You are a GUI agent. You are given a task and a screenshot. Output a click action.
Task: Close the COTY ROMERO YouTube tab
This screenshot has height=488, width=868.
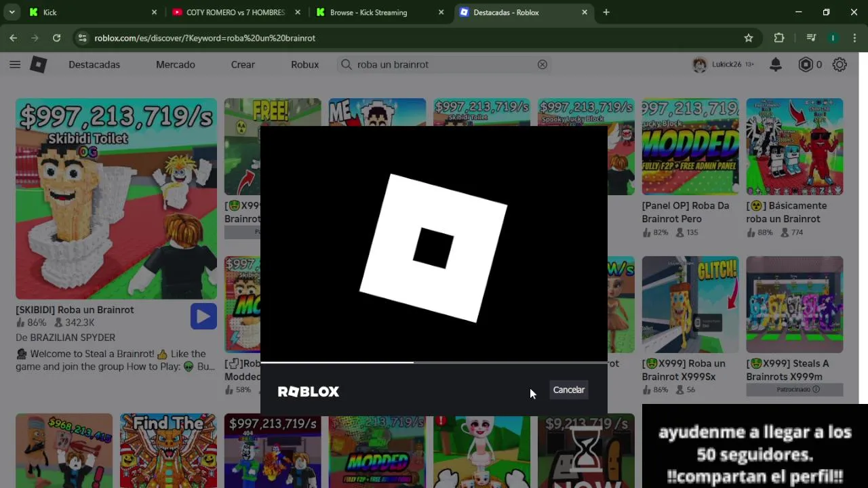point(298,12)
